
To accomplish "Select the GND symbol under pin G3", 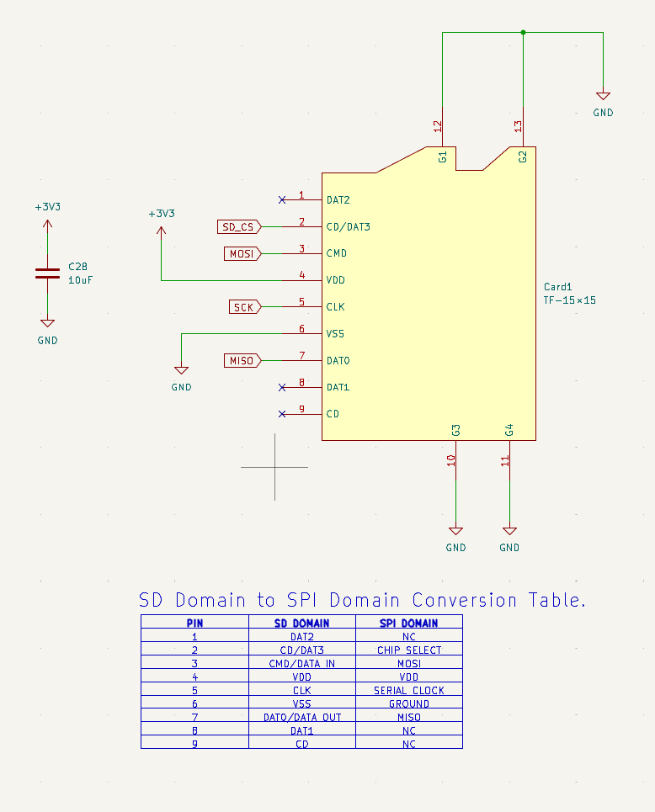I will pos(455,533).
